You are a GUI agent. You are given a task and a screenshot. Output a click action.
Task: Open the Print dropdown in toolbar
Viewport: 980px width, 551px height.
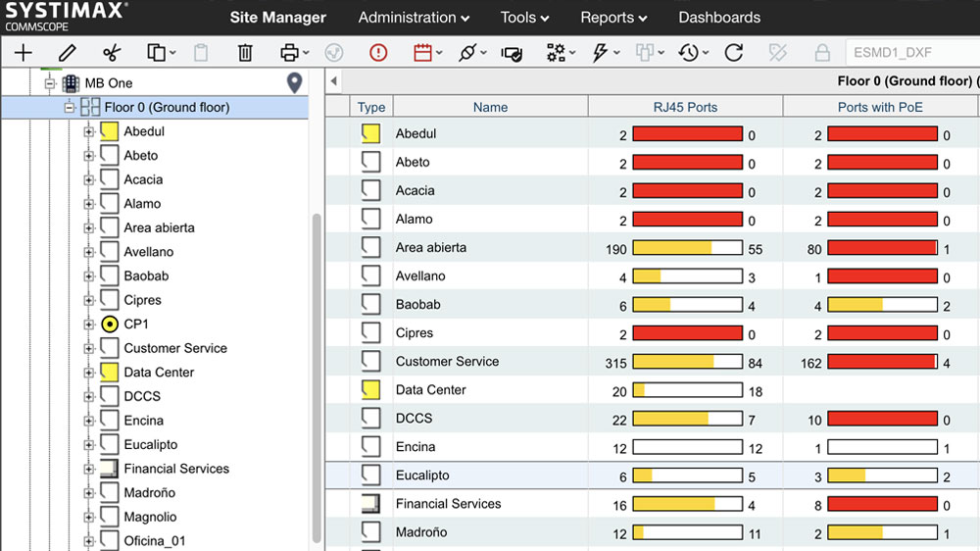click(x=294, y=53)
